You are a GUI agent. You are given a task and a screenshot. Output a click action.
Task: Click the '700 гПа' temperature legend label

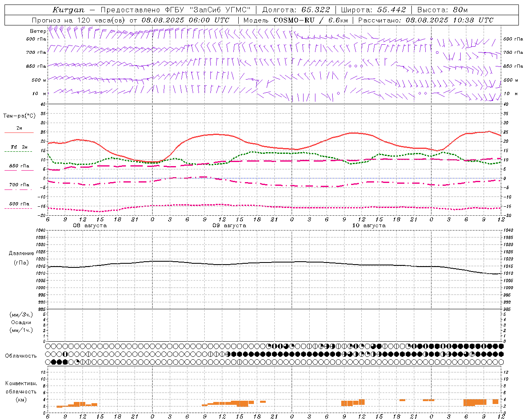coord(19,185)
